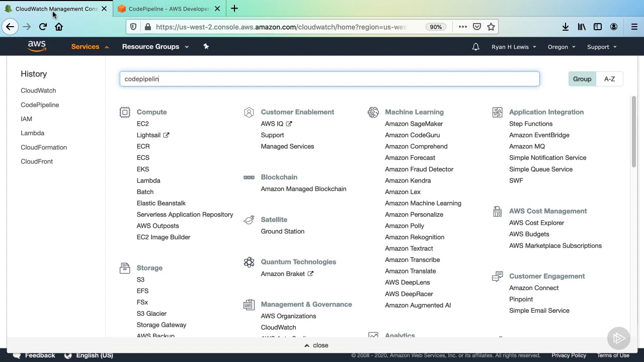Click the Customer Engagement category icon
The width and height of the screenshot is (644, 362).
pos(497,276)
